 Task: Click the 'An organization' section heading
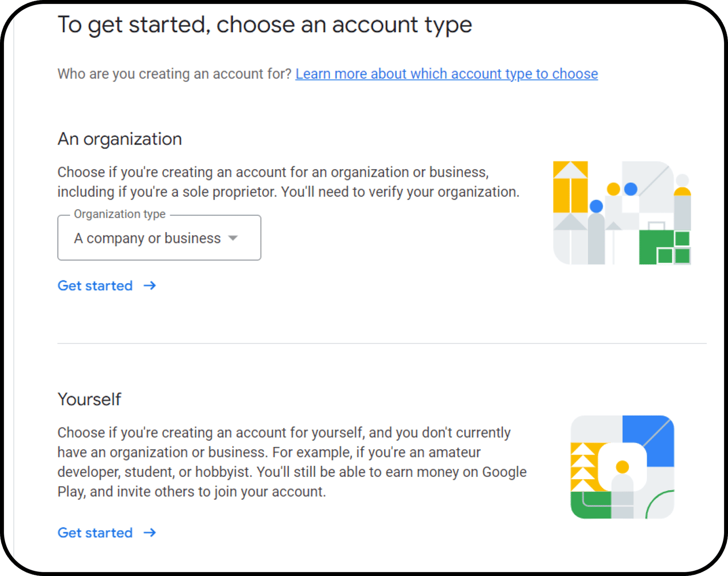120,139
